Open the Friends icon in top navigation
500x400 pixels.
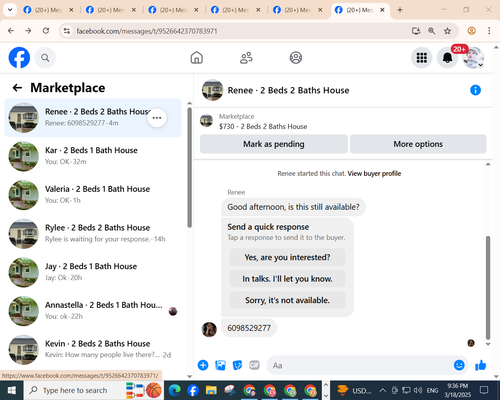tap(246, 58)
